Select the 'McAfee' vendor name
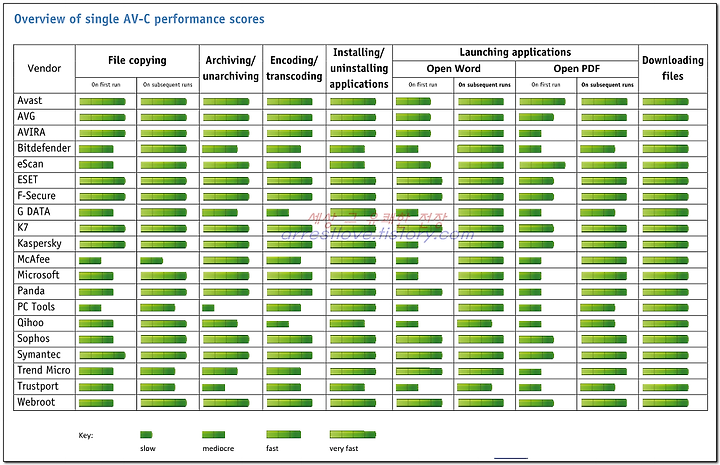The width and height of the screenshot is (720, 465). pyautogui.click(x=34, y=259)
